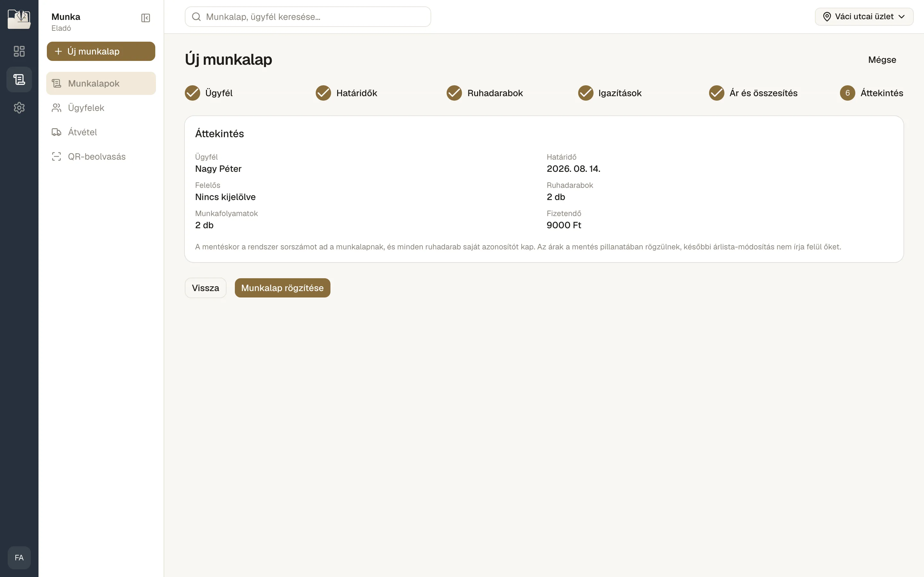Click the app logo at top left
924x577 pixels.
(19, 19)
